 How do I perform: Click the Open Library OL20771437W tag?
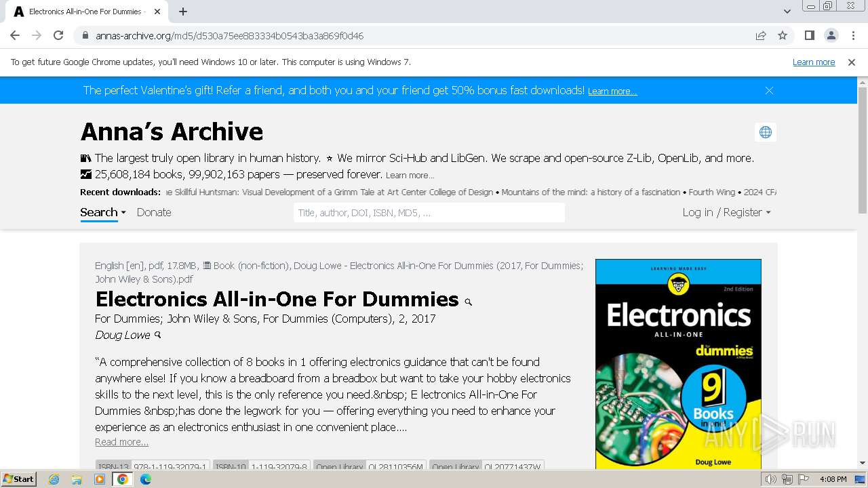(486, 466)
